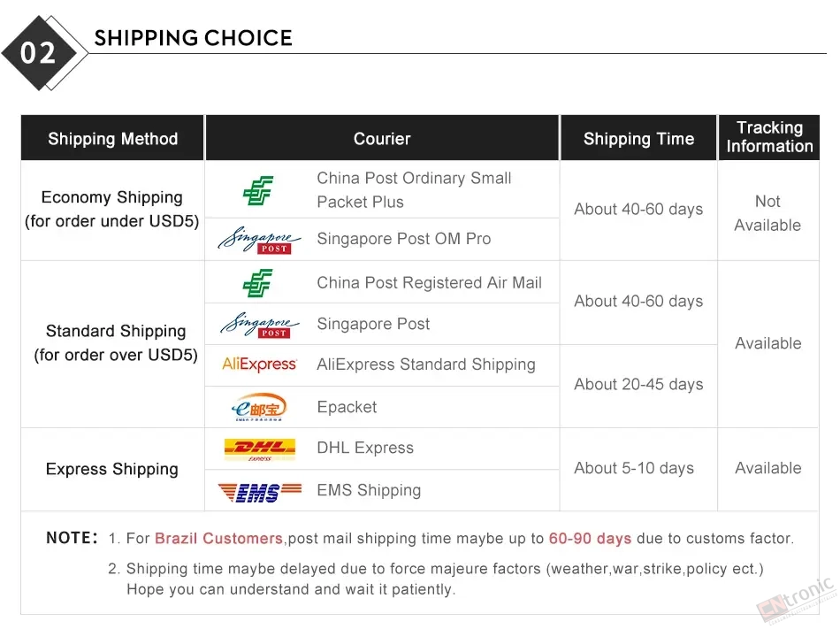Select the Economy Shipping method cell
This screenshot has width=840, height=629.
[x=112, y=210]
